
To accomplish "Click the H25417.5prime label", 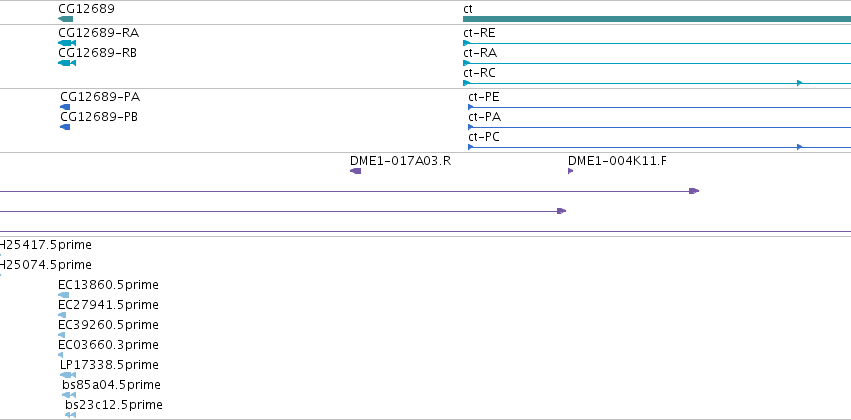I will (46, 245).
